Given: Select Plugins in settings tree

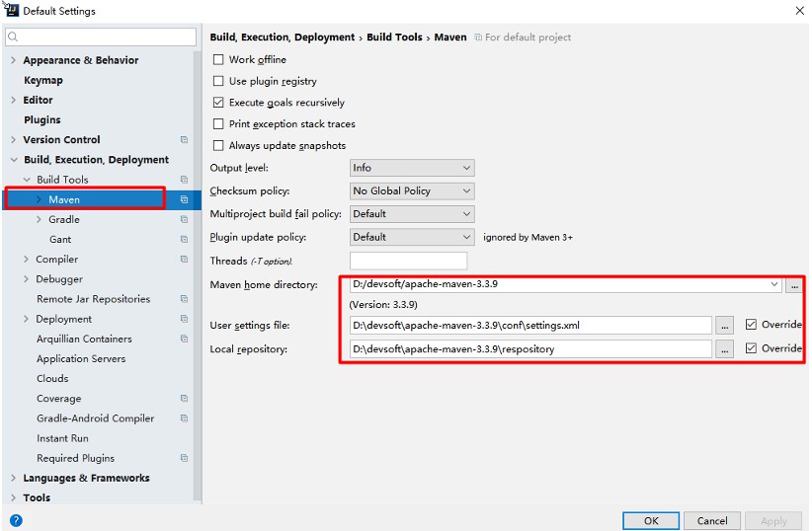Looking at the screenshot, I should pos(42,119).
